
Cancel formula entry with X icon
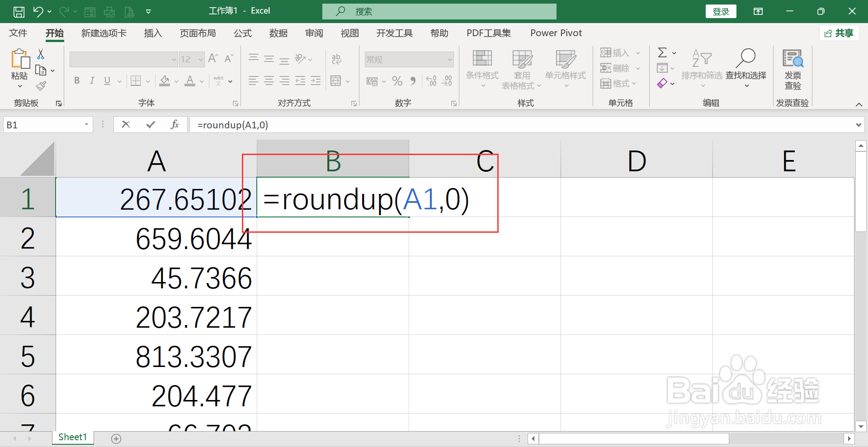(126, 125)
